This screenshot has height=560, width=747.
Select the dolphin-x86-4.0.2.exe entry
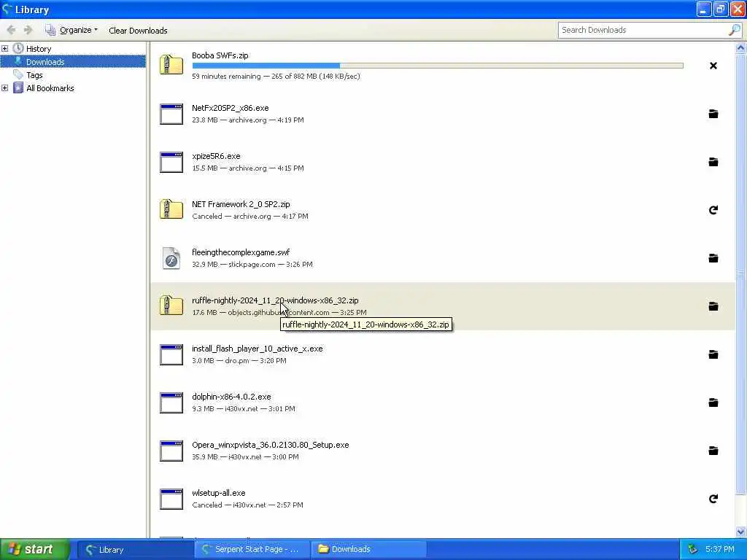click(x=443, y=402)
